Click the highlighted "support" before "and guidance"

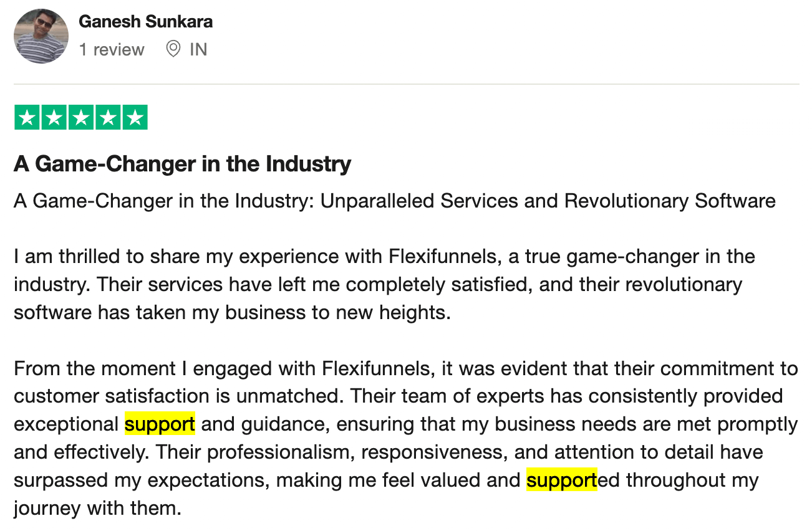pos(160,424)
